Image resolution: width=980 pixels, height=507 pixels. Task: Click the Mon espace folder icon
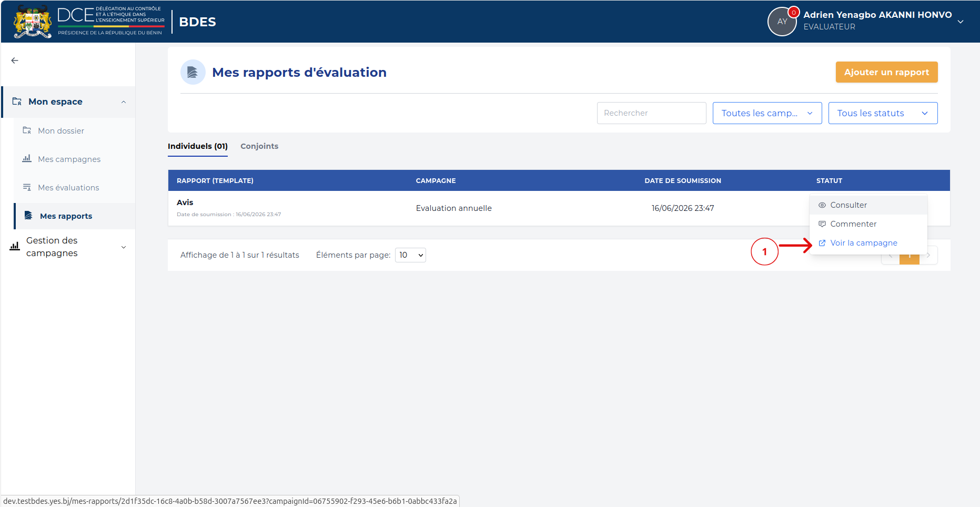pyautogui.click(x=17, y=102)
